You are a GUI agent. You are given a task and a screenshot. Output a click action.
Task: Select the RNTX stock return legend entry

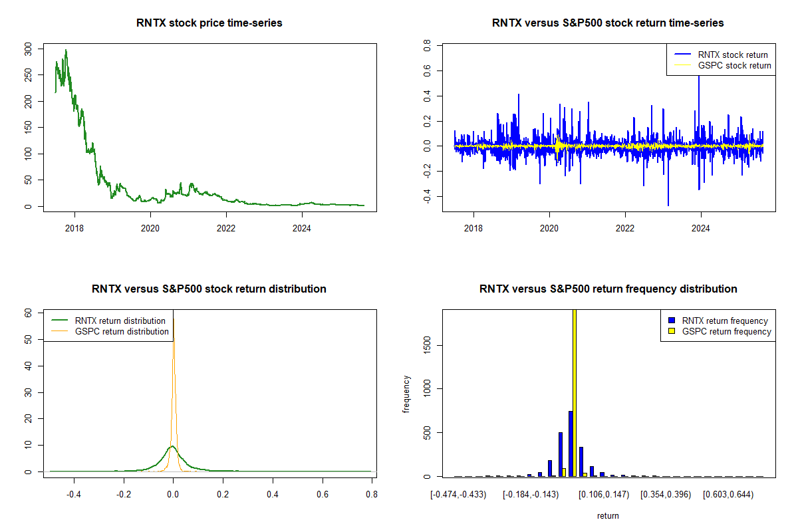point(732,55)
